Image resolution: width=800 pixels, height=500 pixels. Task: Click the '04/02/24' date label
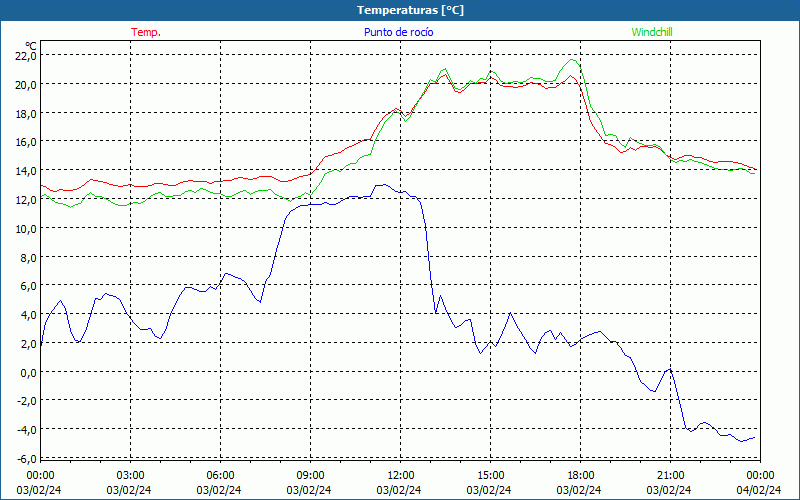(x=759, y=490)
